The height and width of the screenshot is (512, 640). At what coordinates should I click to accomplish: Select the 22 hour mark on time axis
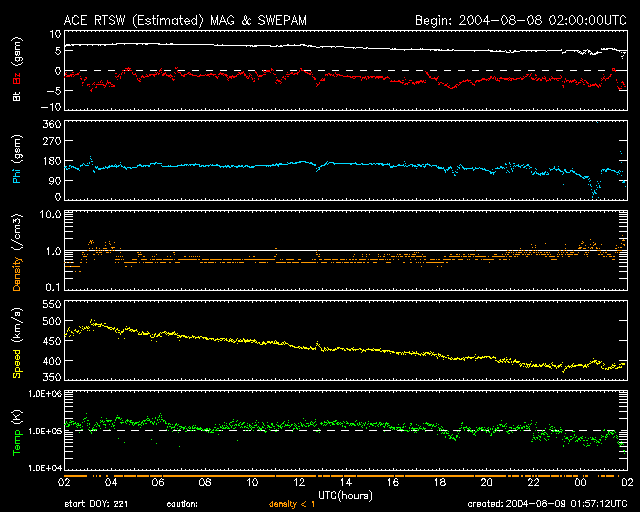click(532, 482)
